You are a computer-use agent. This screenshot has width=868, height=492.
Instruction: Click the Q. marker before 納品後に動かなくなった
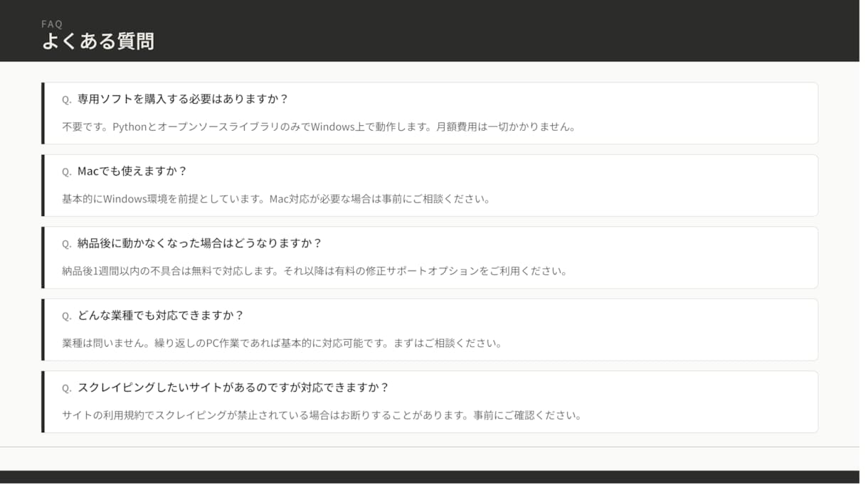click(67, 245)
